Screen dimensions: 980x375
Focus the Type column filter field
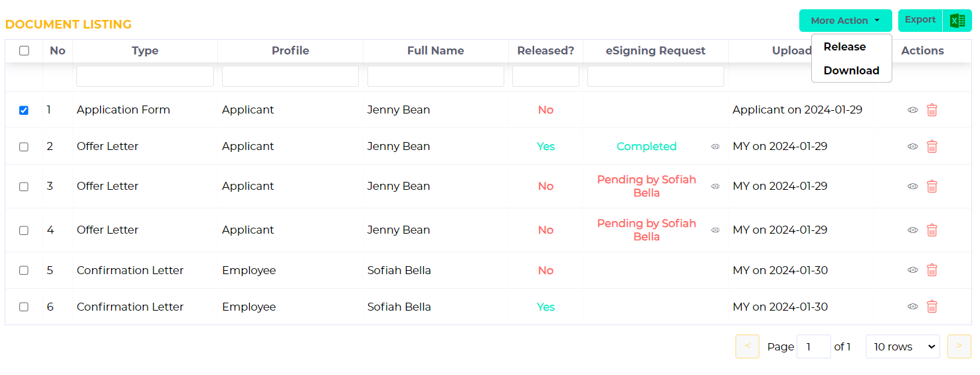(x=145, y=76)
